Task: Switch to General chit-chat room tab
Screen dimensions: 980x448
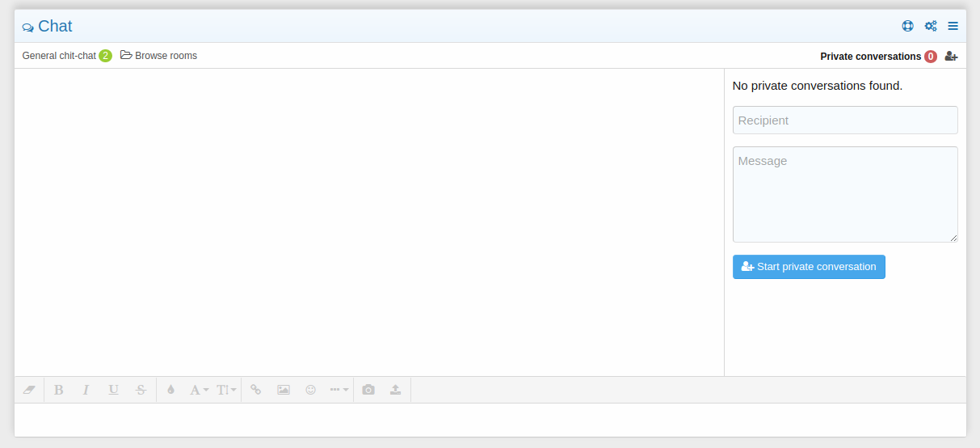Action: pos(59,56)
